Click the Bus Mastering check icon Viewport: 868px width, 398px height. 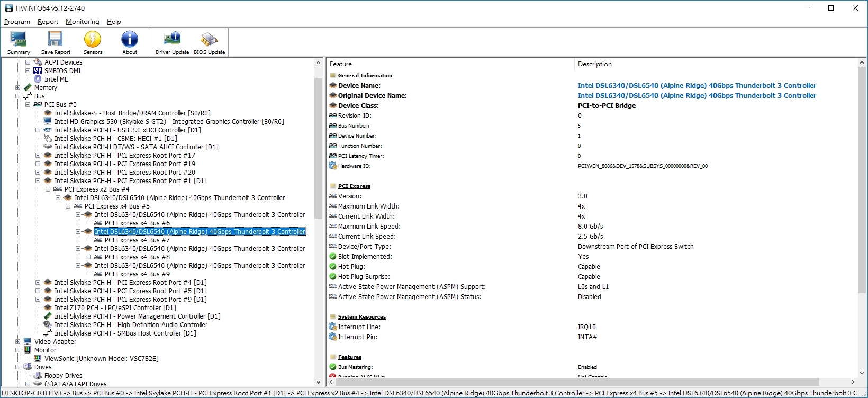(x=332, y=367)
